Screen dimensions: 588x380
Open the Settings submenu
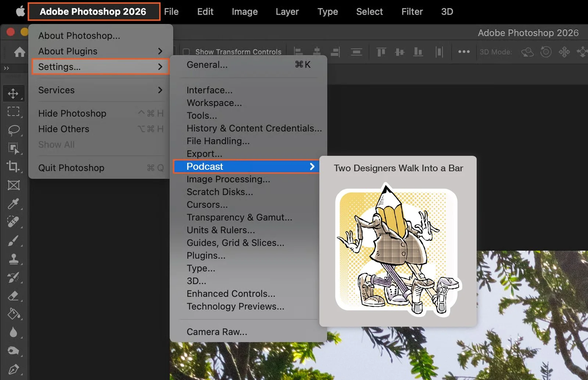(100, 67)
